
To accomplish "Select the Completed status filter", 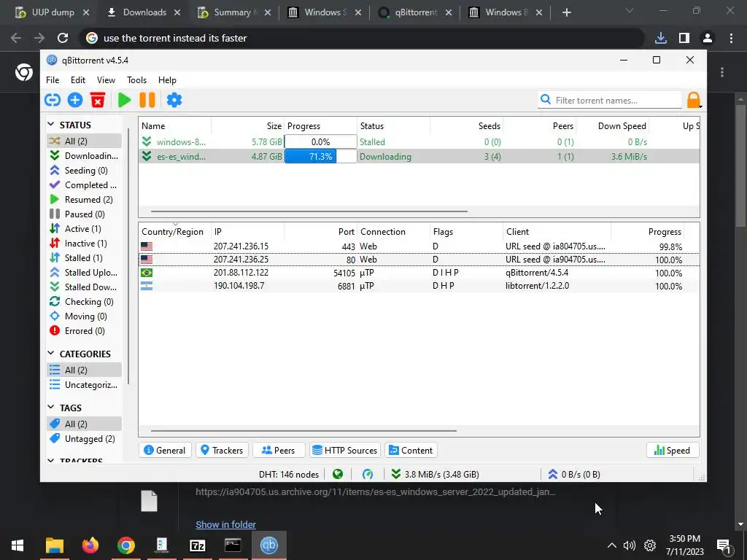I will [85, 184].
